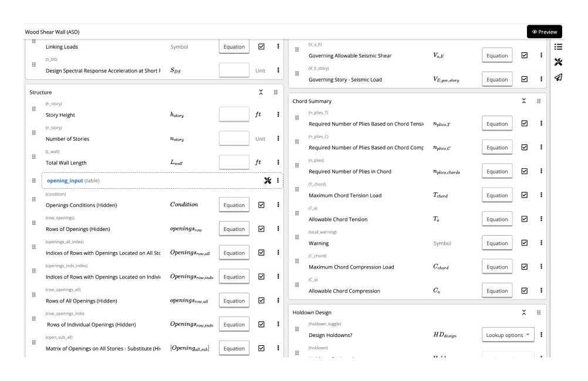Open the Lookup options dropdown for Design Holdowns
Screen dimensions: 588x381
508,335
